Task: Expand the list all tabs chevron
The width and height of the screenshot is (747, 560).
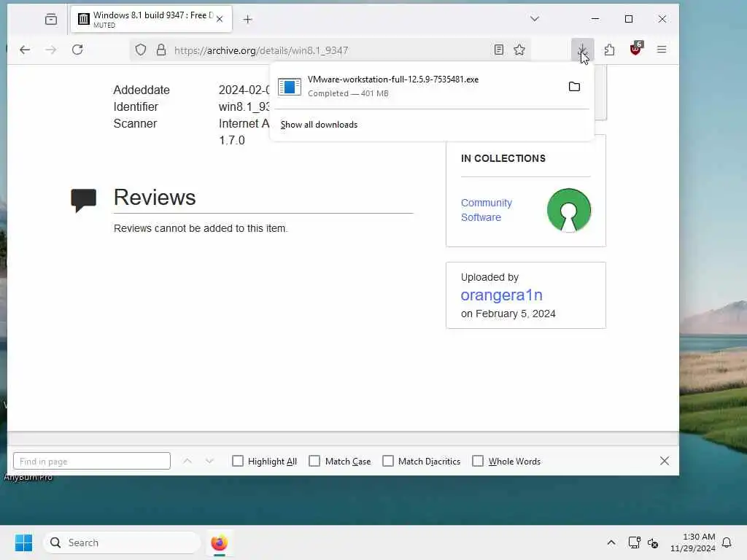Action: pyautogui.click(x=535, y=19)
